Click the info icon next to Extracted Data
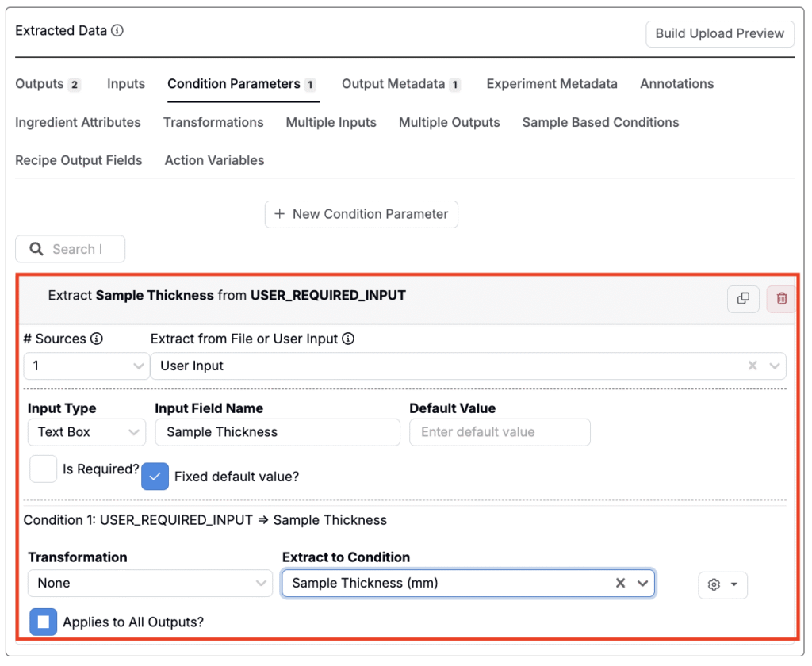 (x=117, y=31)
